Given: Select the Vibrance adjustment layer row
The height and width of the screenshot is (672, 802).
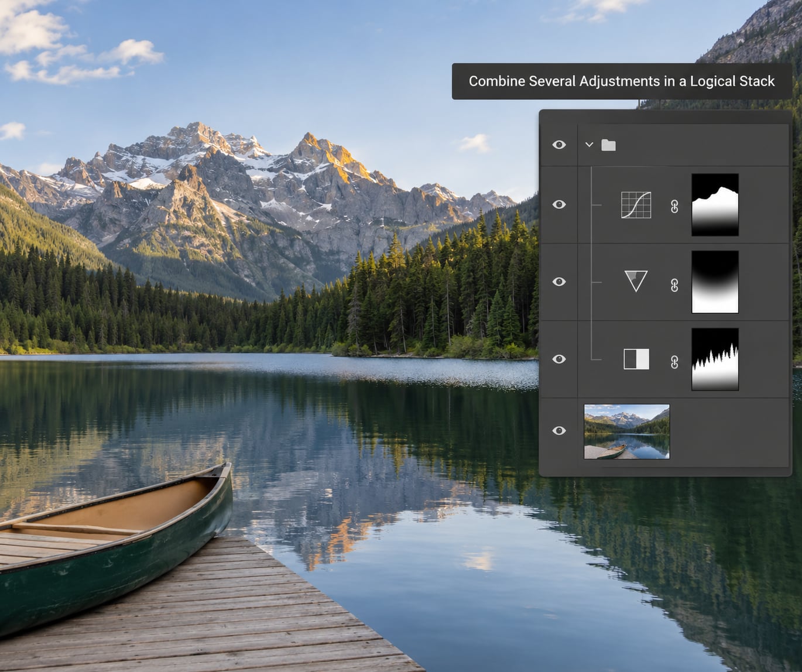Looking at the screenshot, I should click(x=665, y=282).
